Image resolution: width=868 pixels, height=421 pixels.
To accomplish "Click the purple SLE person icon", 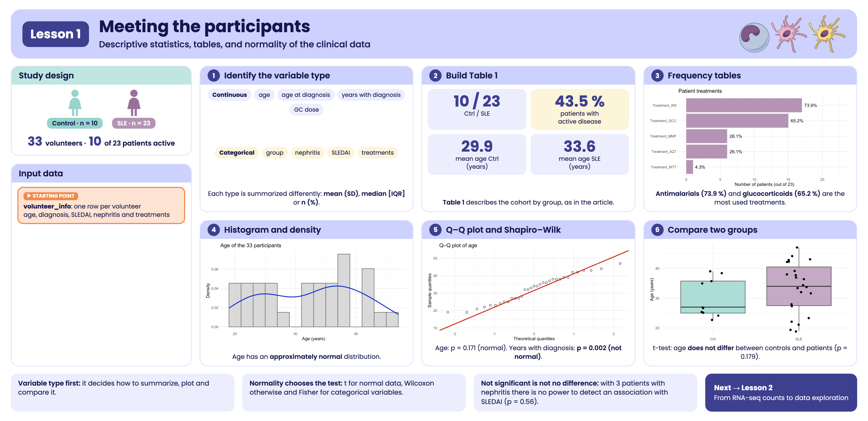I will [x=134, y=103].
